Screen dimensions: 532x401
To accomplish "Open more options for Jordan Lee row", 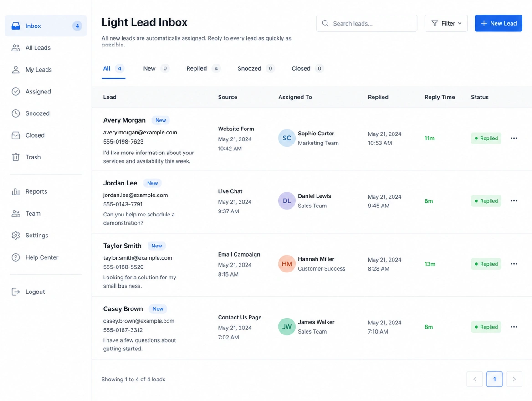I will pos(514,201).
